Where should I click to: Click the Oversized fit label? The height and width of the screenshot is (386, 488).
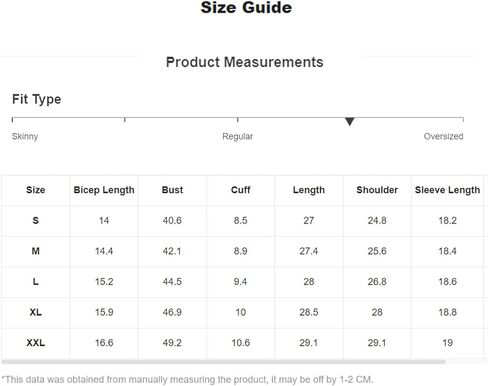click(x=443, y=136)
